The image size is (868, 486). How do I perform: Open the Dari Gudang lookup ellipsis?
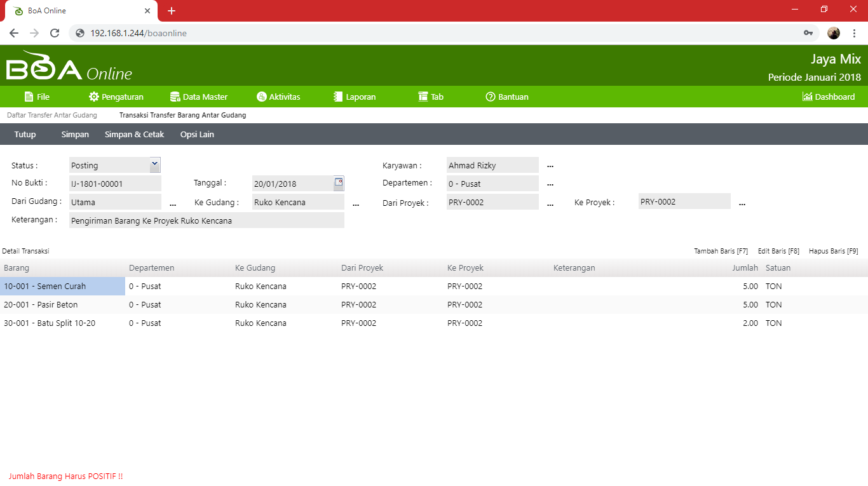pos(173,203)
